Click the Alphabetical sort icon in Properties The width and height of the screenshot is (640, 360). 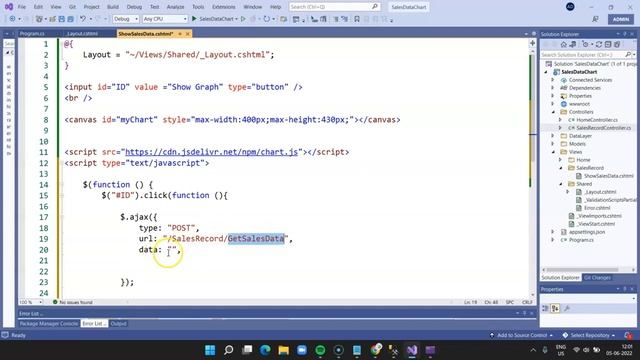555,309
